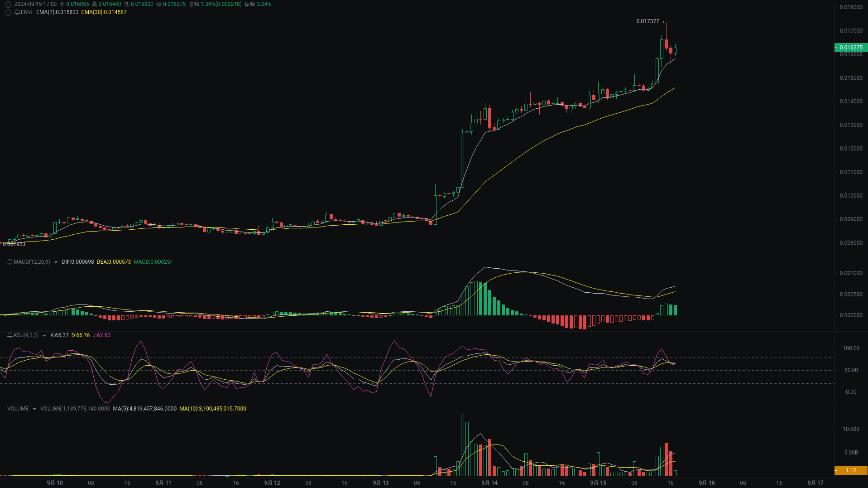Image resolution: width=868 pixels, height=488 pixels.
Task: Toggle the EMA row visibility chevron
Action: point(8,12)
